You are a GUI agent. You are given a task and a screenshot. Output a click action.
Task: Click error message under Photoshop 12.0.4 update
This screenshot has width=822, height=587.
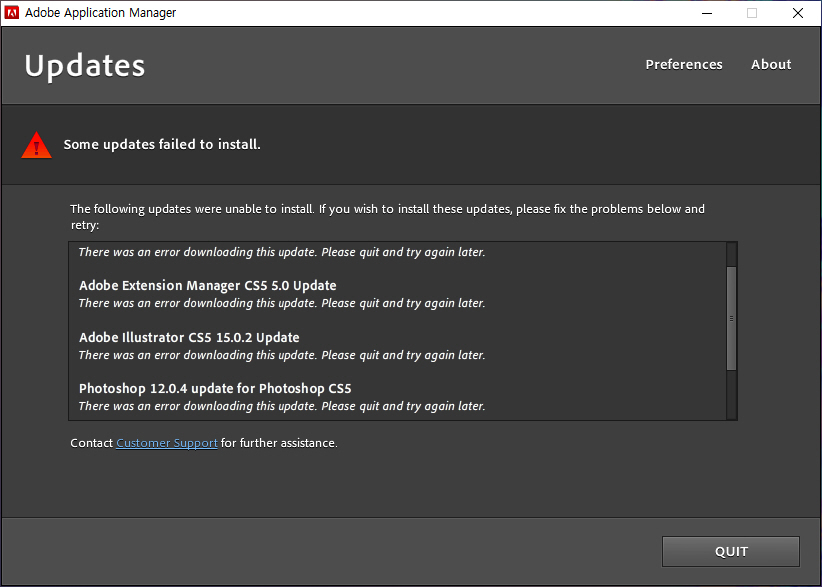(282, 406)
